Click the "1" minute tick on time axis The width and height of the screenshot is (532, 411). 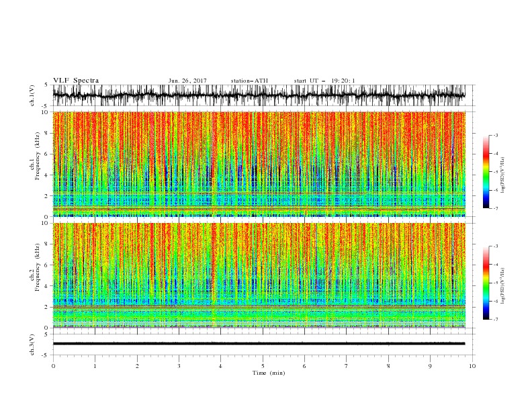click(95, 366)
